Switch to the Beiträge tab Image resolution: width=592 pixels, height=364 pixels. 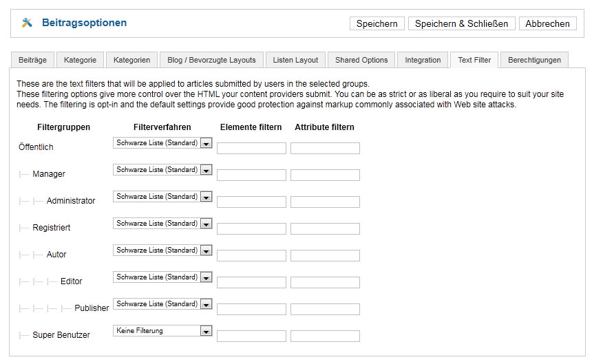pyautogui.click(x=32, y=60)
